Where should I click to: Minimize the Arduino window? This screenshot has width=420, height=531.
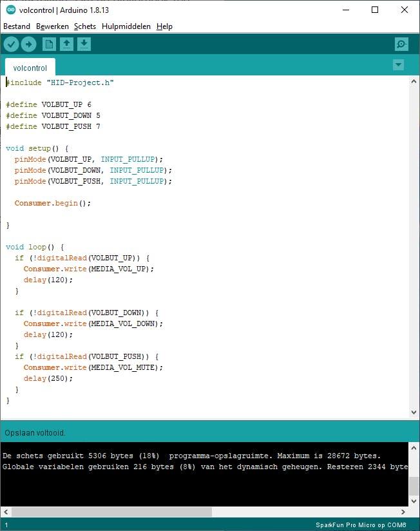point(346,10)
